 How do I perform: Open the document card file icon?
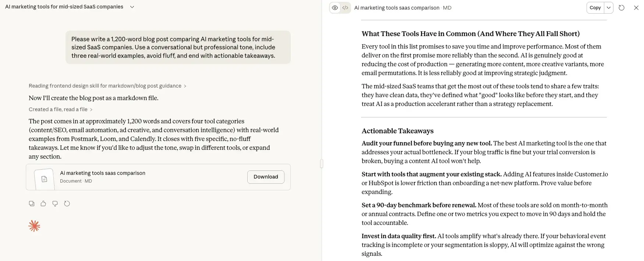(44, 179)
